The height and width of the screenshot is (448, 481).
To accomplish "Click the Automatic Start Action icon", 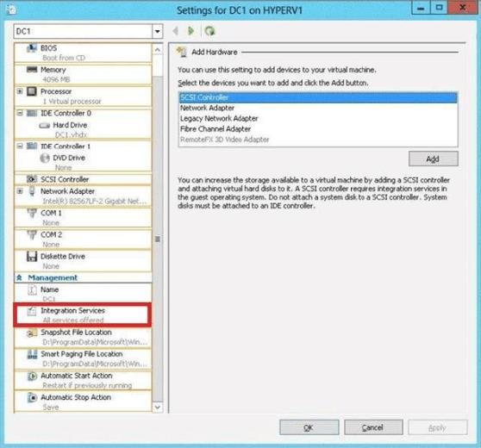I will (x=32, y=376).
